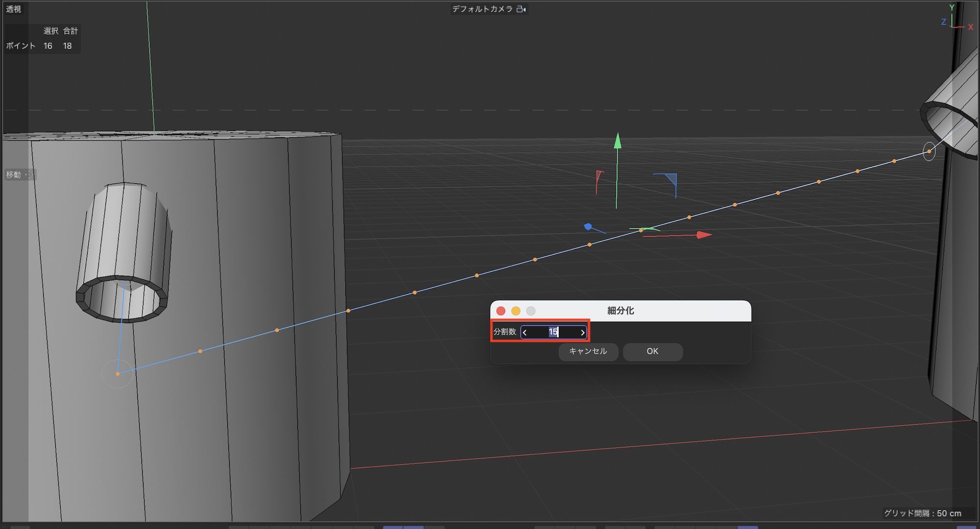
Task: Click the green Y-axis arrow of the gizmo
Action: pyautogui.click(x=617, y=142)
